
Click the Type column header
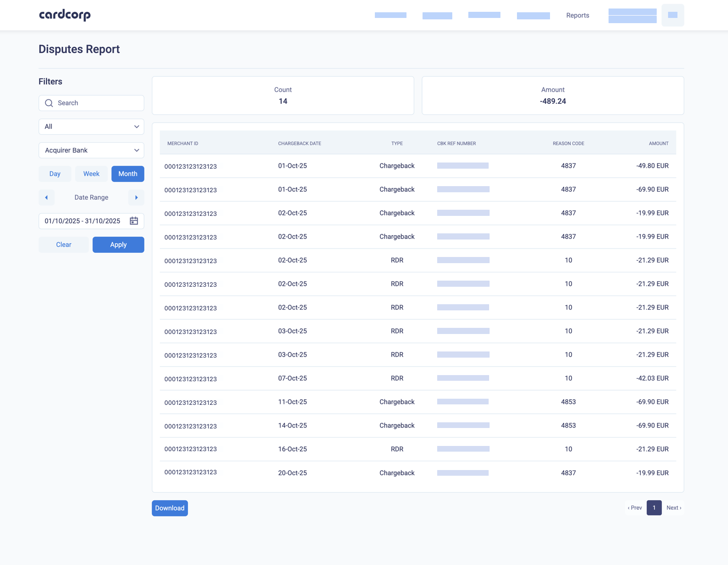tap(397, 144)
